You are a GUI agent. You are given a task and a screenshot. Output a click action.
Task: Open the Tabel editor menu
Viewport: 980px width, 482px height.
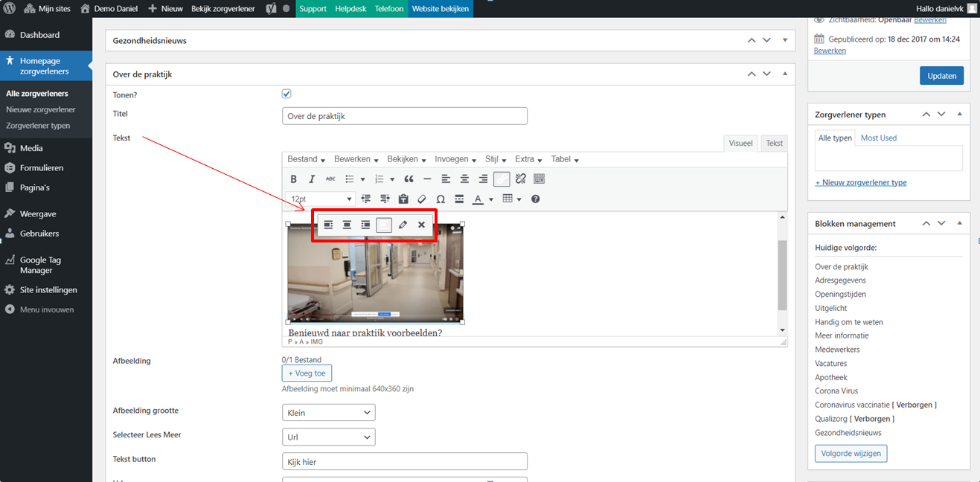tap(565, 159)
